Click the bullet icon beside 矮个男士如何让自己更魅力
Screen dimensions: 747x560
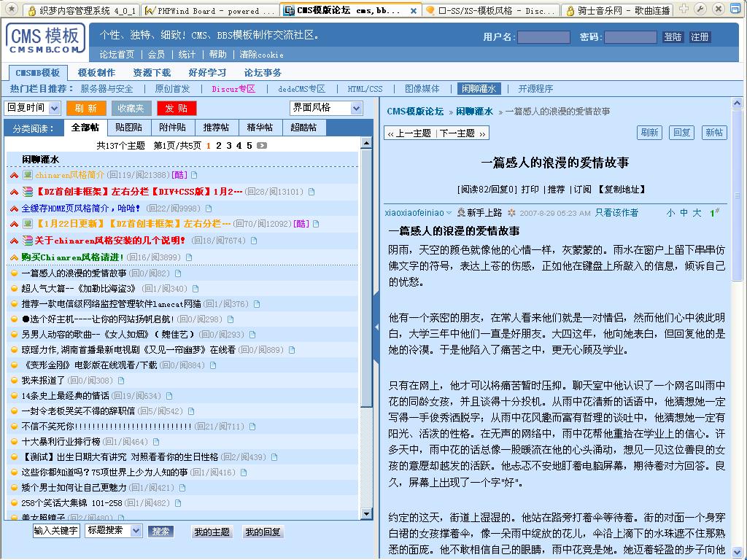[15, 488]
